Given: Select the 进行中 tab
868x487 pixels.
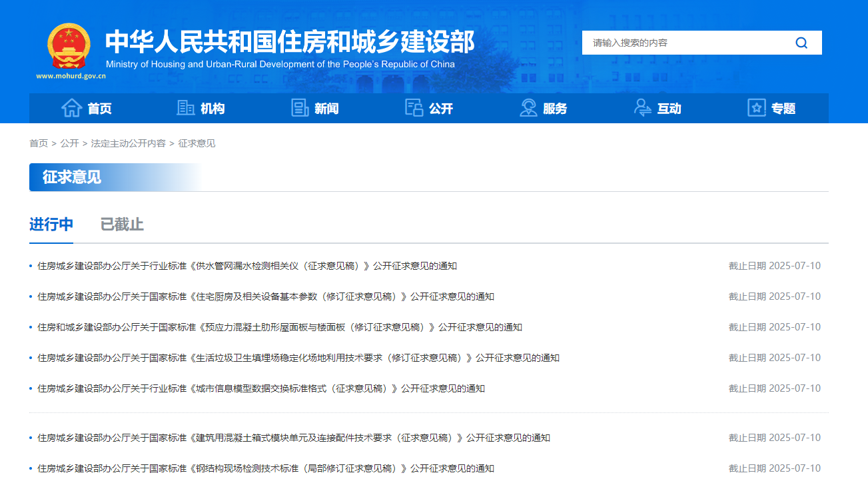Looking at the screenshot, I should 51,225.
